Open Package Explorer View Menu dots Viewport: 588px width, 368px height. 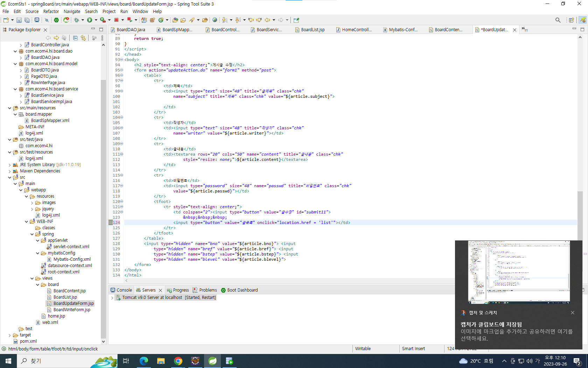tap(102, 38)
